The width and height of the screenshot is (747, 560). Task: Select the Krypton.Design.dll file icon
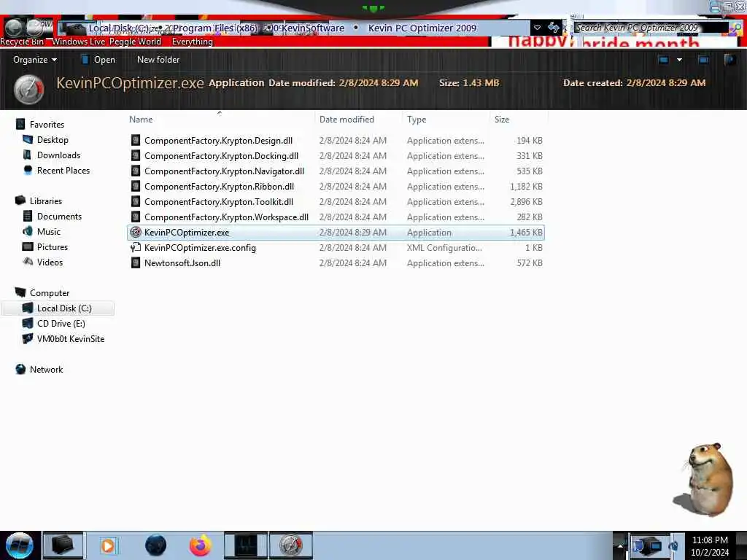point(136,141)
